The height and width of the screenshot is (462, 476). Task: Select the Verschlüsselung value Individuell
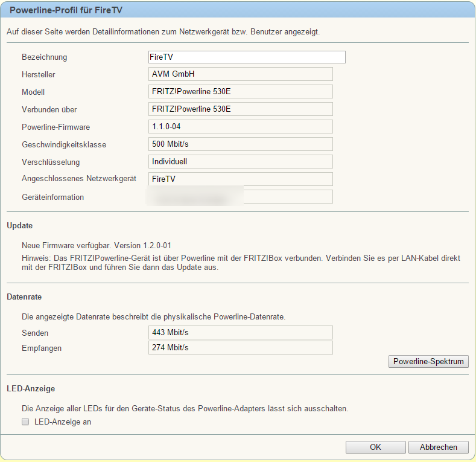coord(241,162)
